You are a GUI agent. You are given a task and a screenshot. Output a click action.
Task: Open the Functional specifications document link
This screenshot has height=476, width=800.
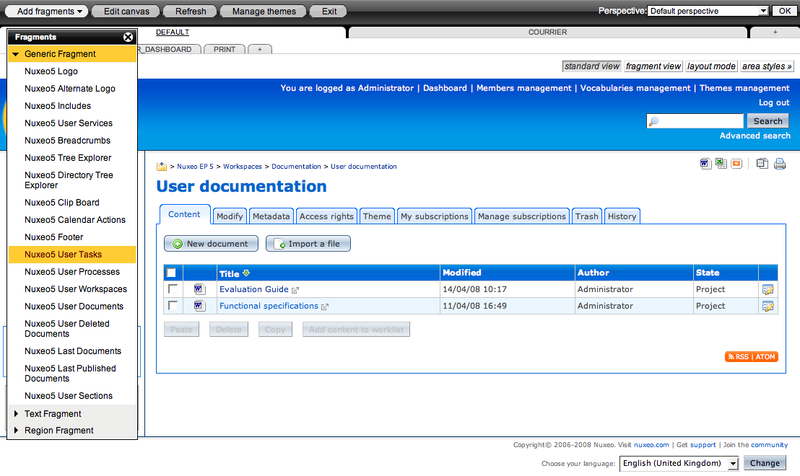click(268, 306)
